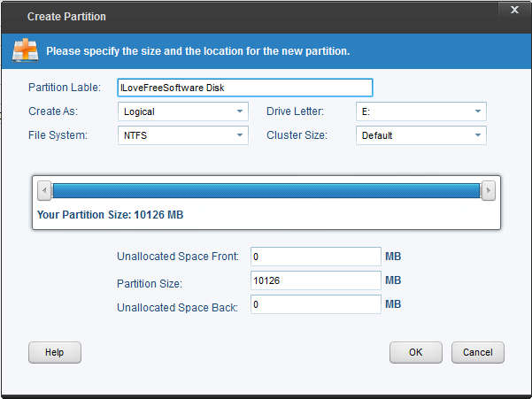Click the "Your Partition Size: 10126 MB" text
The image size is (532, 399).
pyautogui.click(x=111, y=214)
